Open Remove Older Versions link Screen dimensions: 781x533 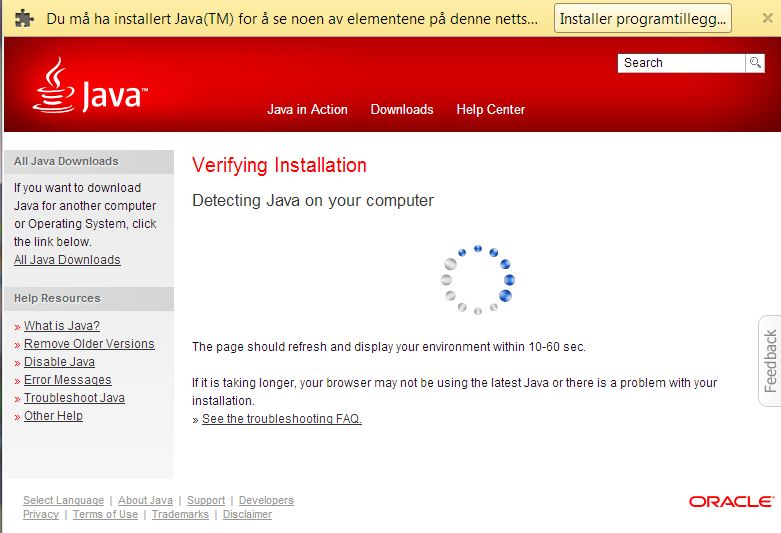click(x=89, y=344)
